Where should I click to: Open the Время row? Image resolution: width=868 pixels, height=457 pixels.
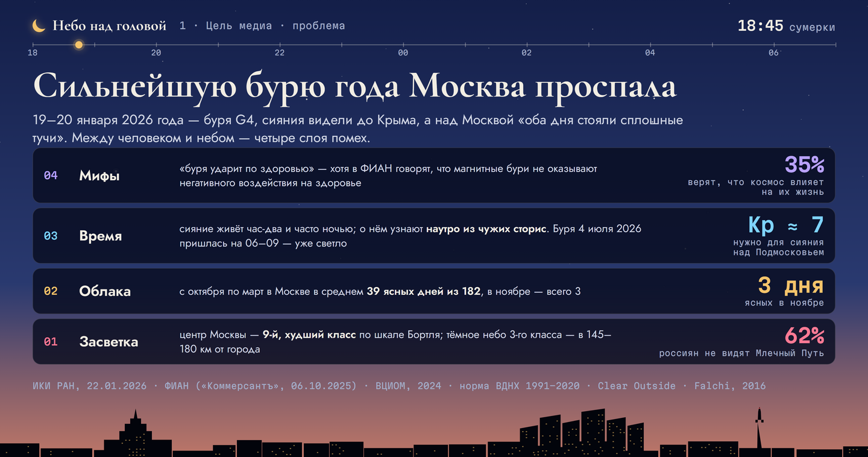[x=434, y=236]
